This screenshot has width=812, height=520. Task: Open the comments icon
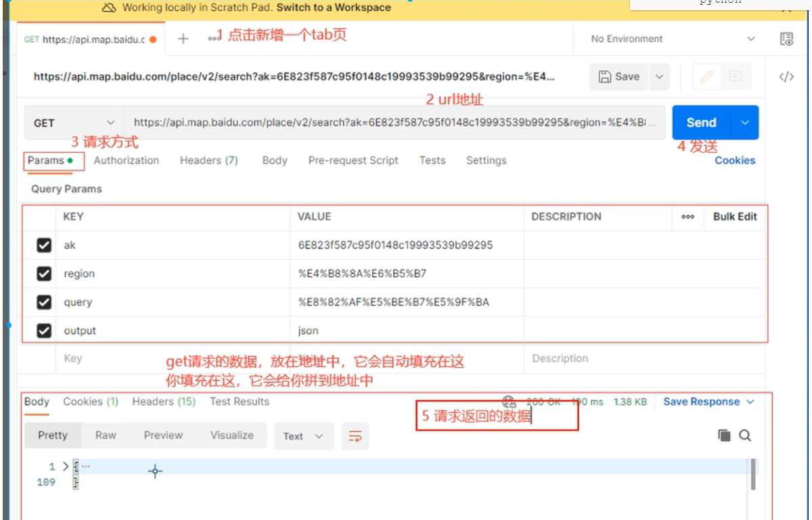736,77
